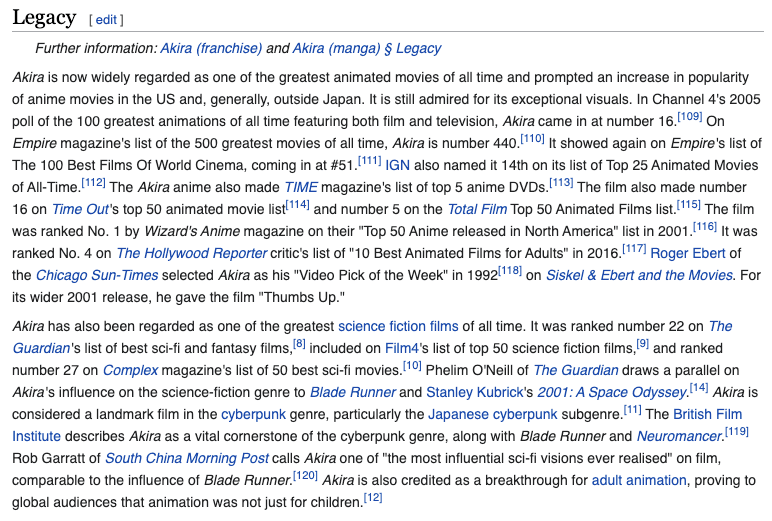Open the science fiction films link
The width and height of the screenshot is (772, 521).
click(x=398, y=327)
